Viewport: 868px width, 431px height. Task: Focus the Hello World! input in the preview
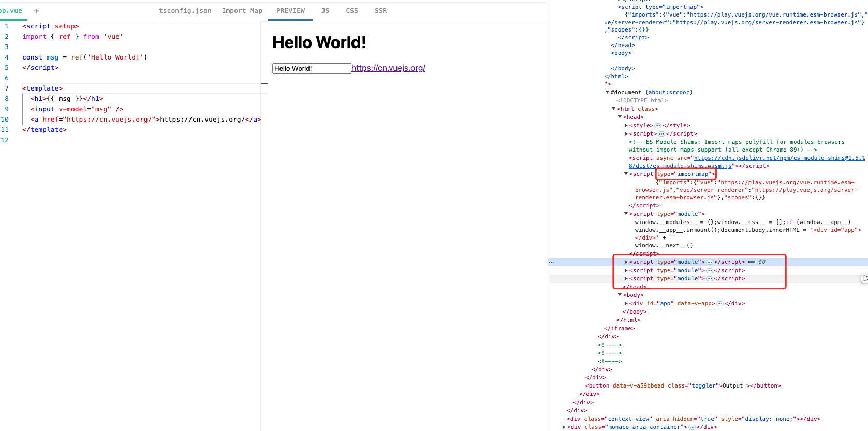[x=312, y=68]
